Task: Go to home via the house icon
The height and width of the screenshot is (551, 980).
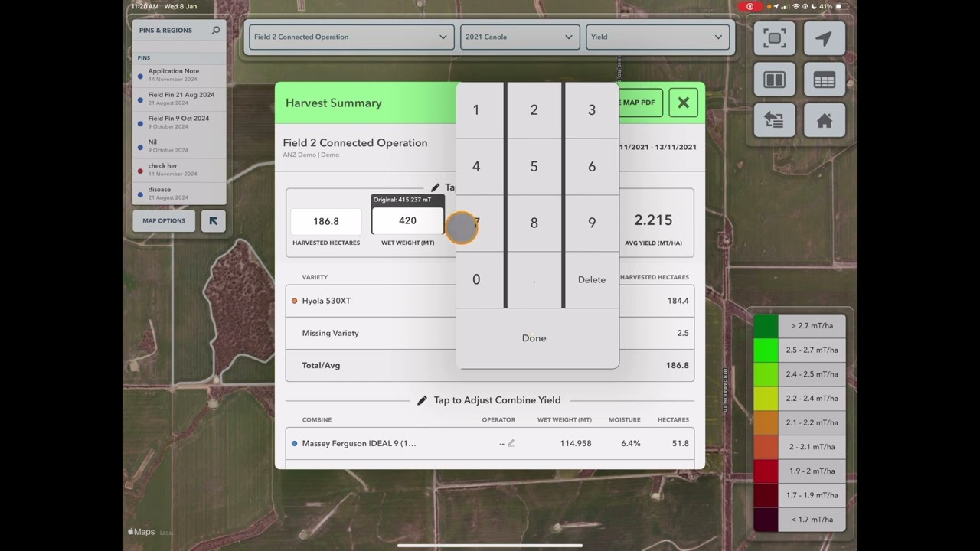Action: pos(824,121)
